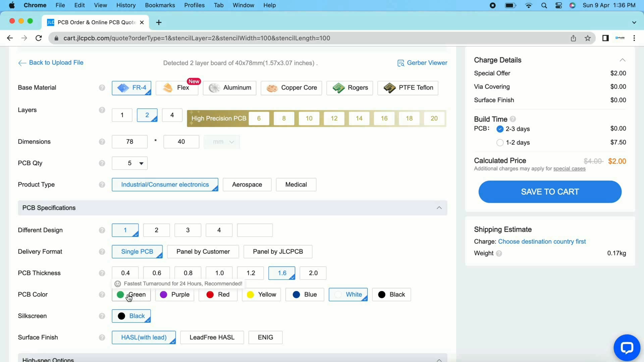Open the live chat bubble
644x362 pixels.
point(627,348)
